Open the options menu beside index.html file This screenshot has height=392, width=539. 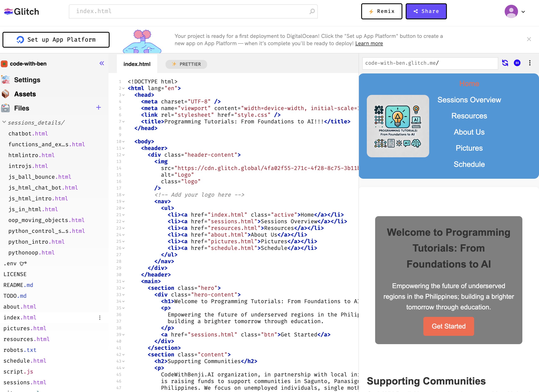point(100,318)
